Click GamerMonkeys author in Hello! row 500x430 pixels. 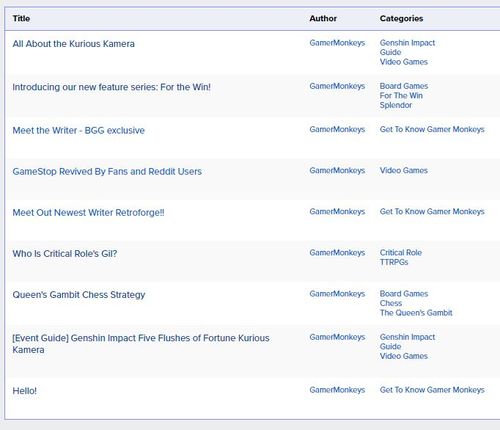click(337, 390)
